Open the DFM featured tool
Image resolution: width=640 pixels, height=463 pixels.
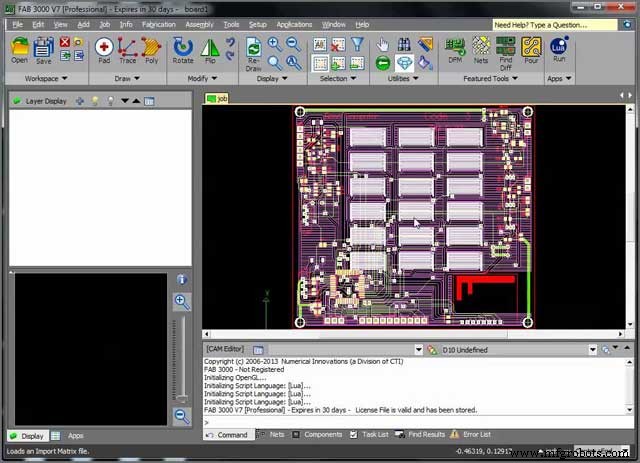tap(455, 51)
